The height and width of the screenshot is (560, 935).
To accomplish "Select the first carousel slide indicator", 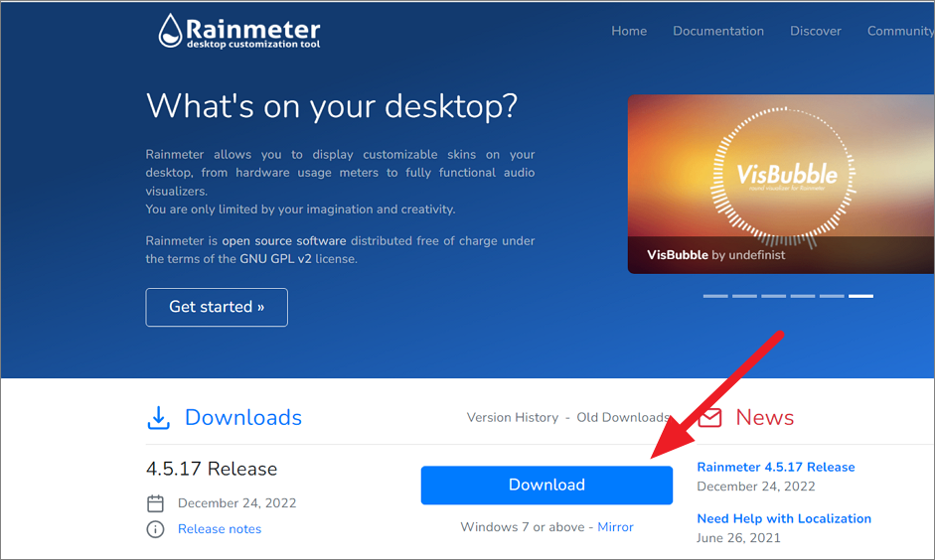I will coord(715,296).
